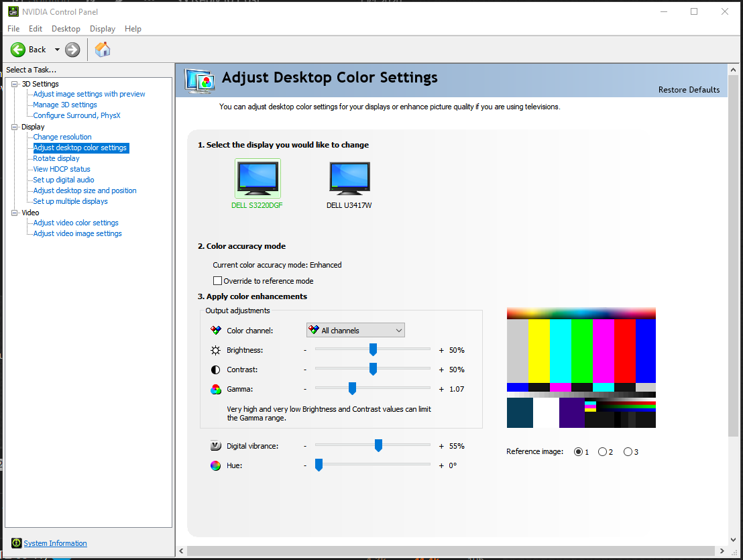Viewport: 743px width, 560px height.
Task: Collapse the Display tree node
Action: (14, 127)
